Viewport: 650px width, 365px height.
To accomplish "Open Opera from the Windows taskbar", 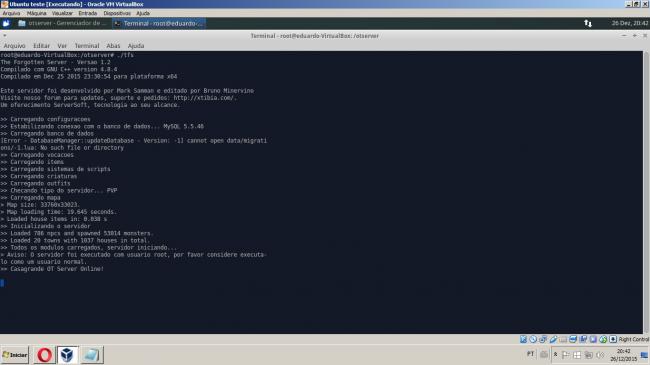I will coord(44,355).
